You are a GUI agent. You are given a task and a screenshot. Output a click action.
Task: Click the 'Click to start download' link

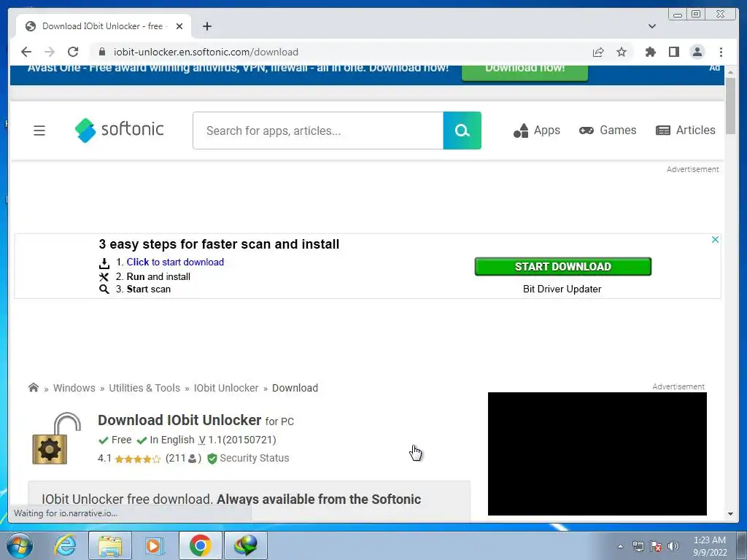coord(175,262)
